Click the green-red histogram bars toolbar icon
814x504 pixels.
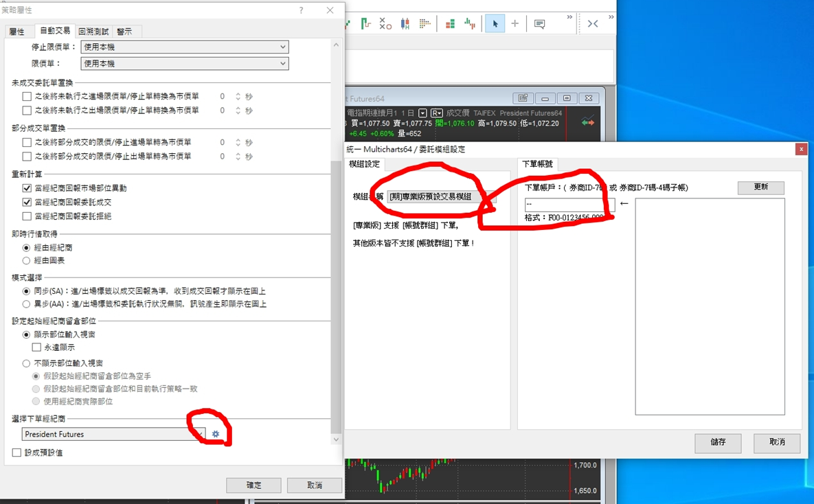tap(470, 23)
